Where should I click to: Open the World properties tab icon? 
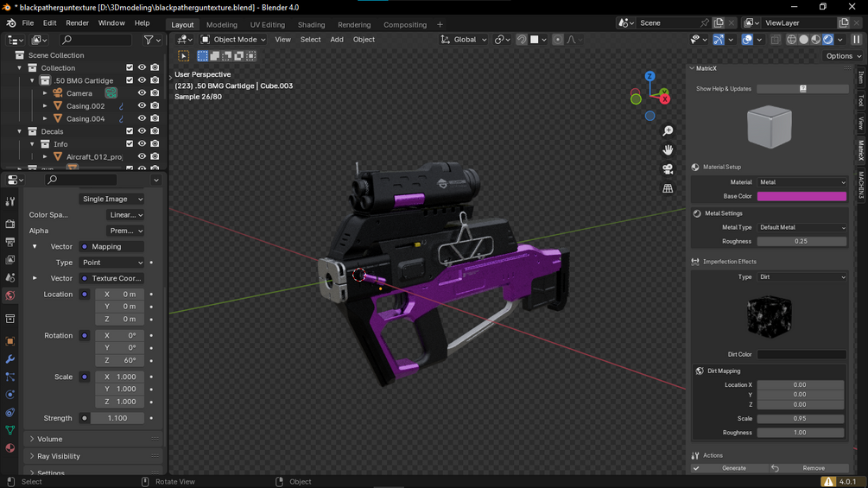[10, 295]
